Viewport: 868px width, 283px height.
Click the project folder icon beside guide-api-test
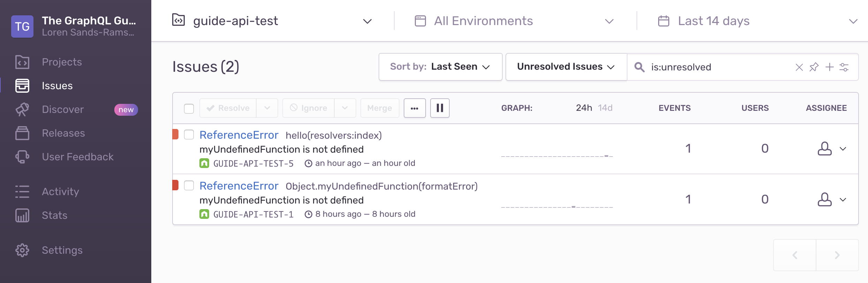coord(178,20)
